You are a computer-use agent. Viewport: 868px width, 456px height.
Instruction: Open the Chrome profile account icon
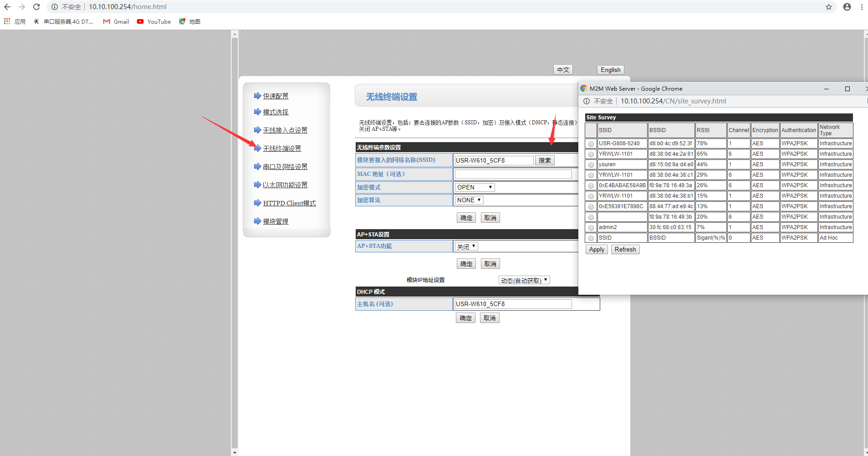pyautogui.click(x=847, y=7)
